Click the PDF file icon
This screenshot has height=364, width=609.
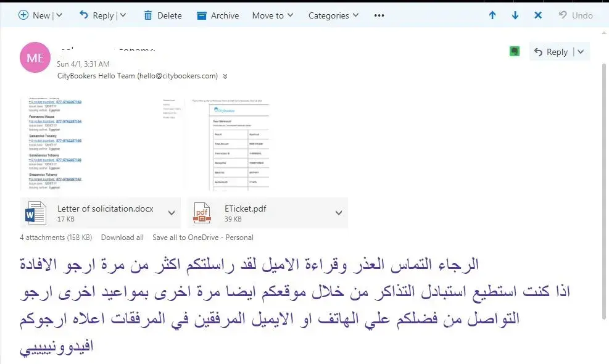click(202, 213)
